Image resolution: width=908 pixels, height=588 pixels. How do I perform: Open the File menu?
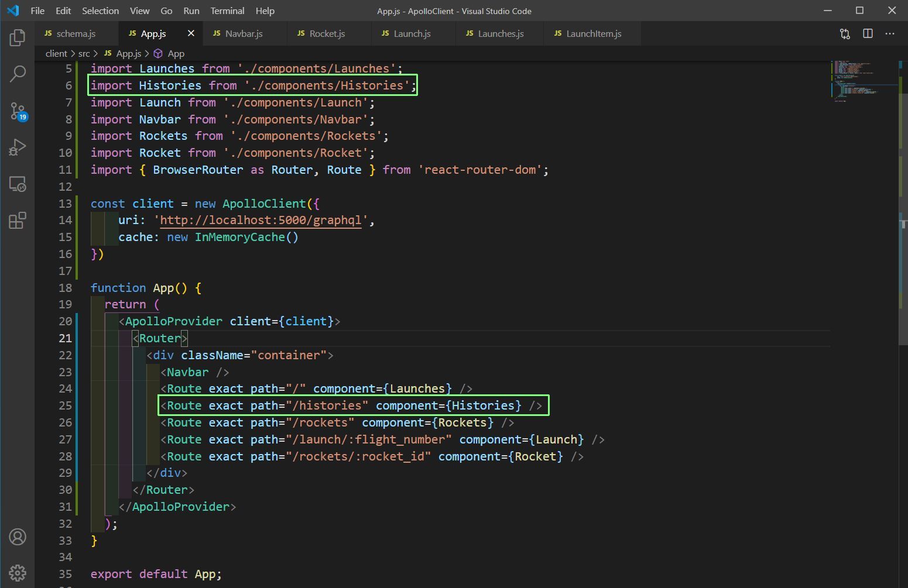[x=37, y=11]
